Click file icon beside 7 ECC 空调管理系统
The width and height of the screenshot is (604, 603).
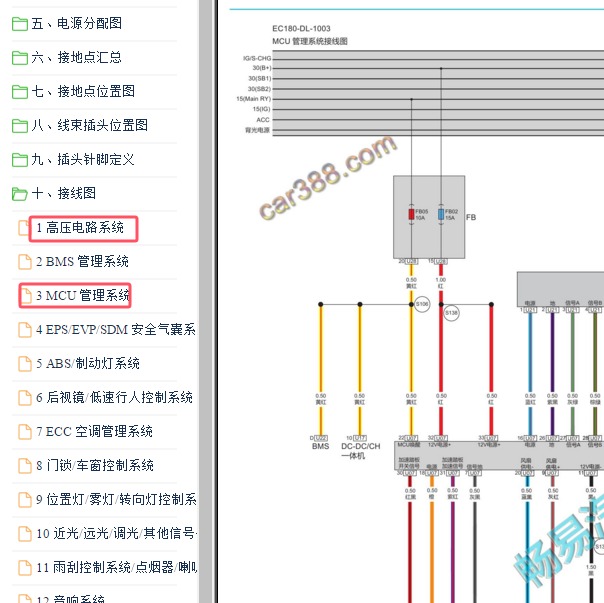coord(25,431)
